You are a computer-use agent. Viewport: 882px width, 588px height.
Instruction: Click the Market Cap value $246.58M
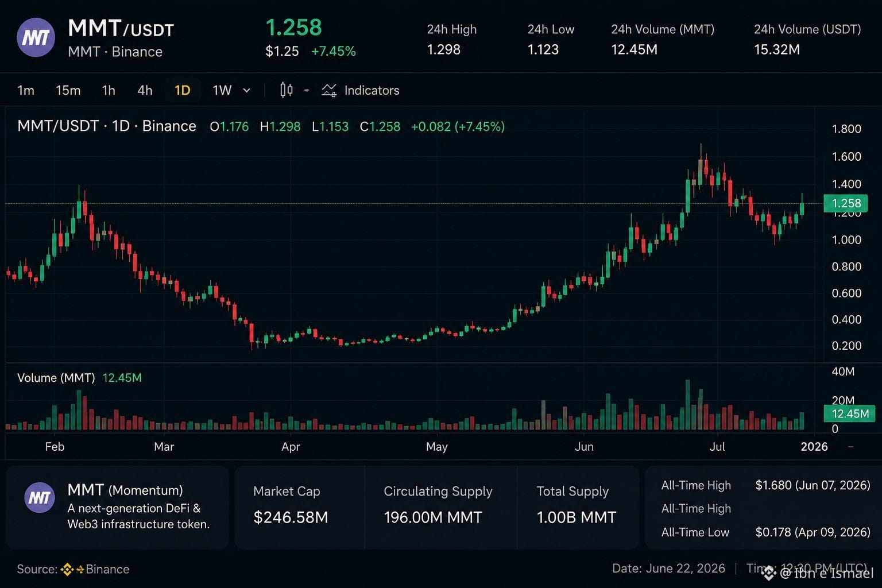[x=291, y=517]
